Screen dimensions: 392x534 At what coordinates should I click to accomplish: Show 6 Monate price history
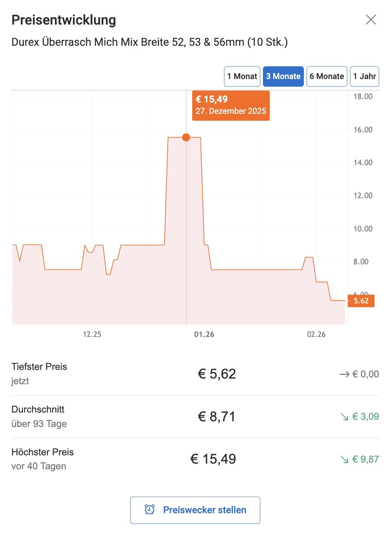click(x=327, y=76)
